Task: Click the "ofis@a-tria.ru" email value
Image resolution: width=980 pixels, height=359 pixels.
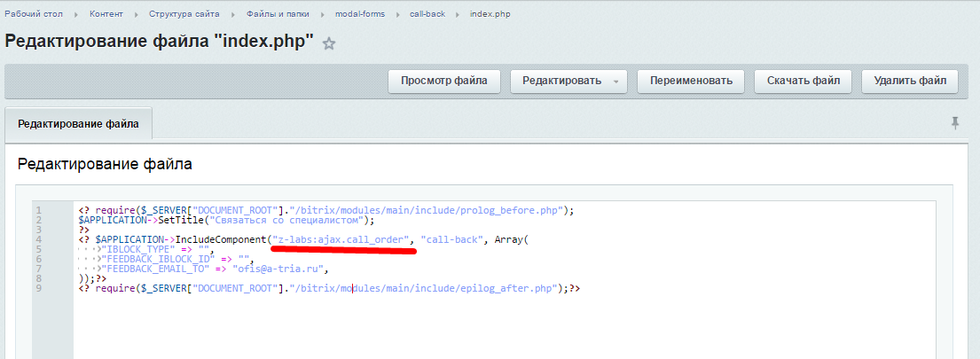Action: 278,269
